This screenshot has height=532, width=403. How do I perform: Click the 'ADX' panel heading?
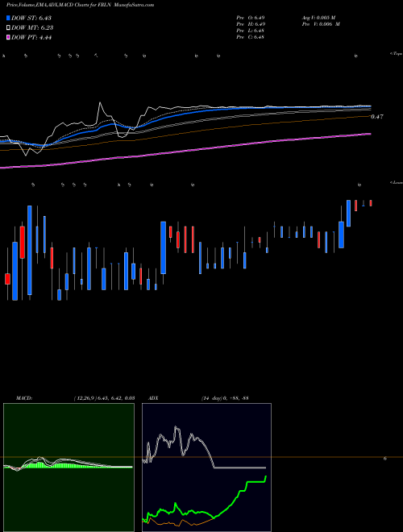(153, 397)
